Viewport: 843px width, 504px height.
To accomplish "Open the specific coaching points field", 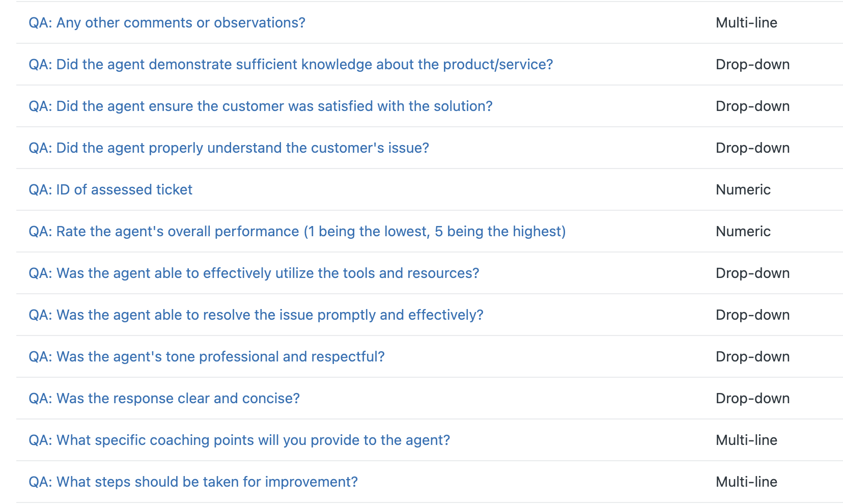I will [x=239, y=440].
